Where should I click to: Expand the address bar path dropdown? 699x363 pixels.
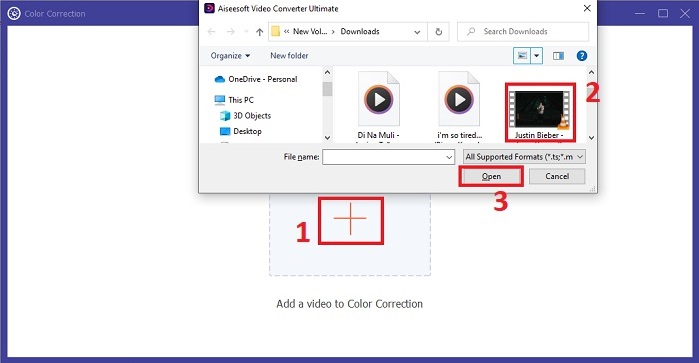point(417,32)
